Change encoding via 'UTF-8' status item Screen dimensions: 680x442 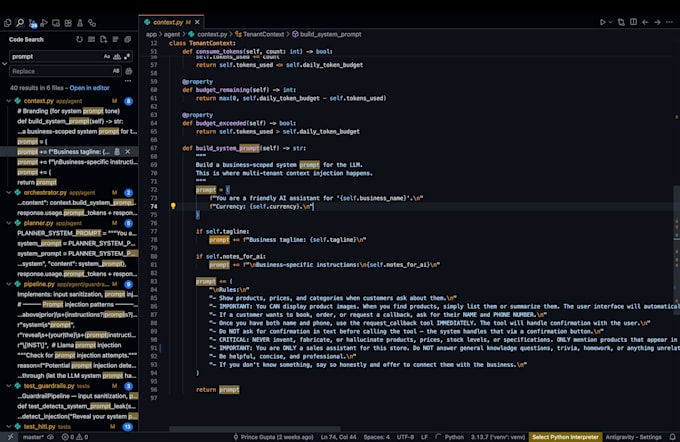405,437
